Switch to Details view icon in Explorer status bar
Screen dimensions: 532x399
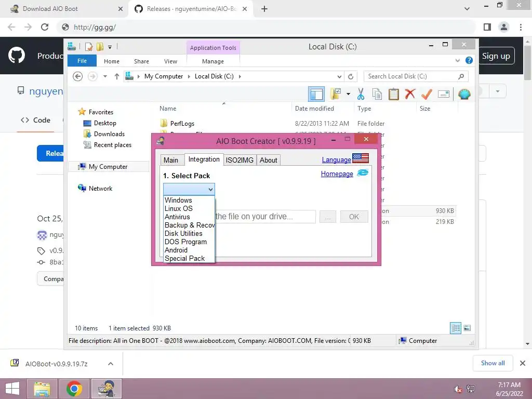[456, 328]
